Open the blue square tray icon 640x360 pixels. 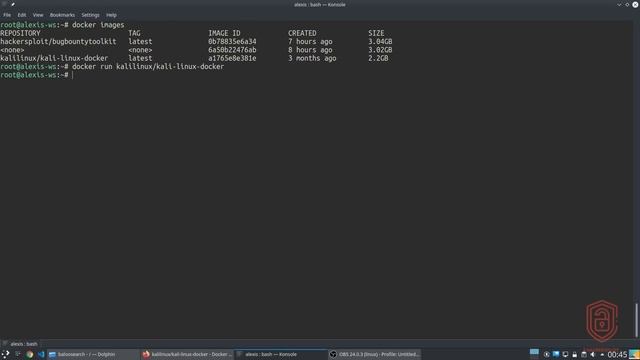(556, 354)
